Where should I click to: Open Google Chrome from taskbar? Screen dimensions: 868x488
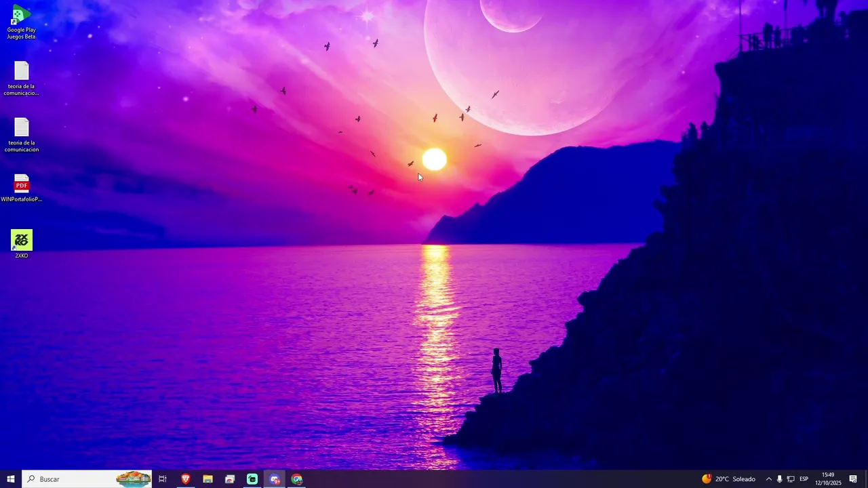point(297,479)
